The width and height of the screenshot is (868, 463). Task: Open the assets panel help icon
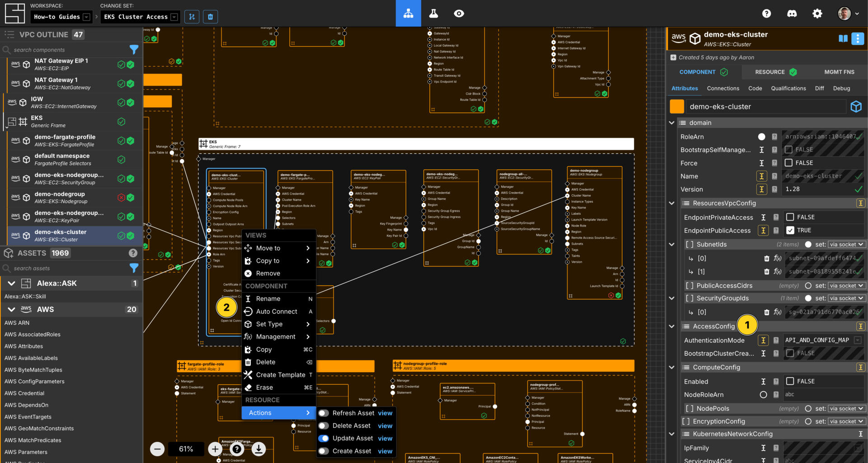click(133, 253)
